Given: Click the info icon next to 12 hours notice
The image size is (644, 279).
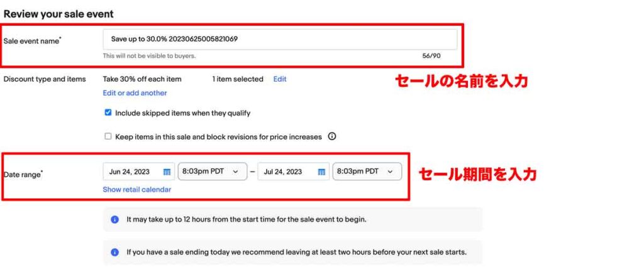Looking at the screenshot, I should (x=115, y=219).
